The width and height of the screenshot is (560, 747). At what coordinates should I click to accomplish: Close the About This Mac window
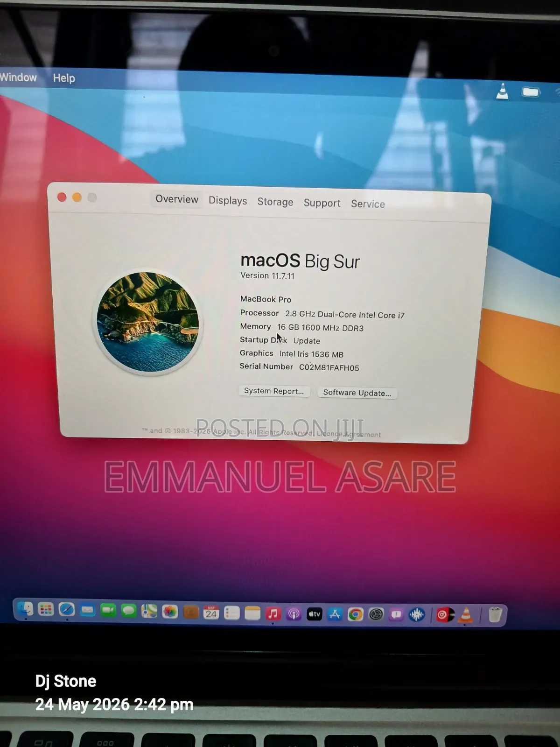click(62, 197)
